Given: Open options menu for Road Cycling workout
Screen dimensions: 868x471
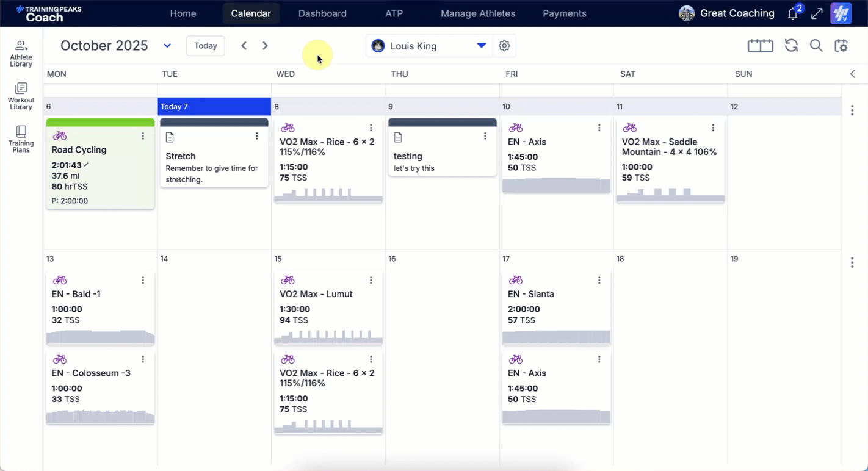Looking at the screenshot, I should 143,136.
